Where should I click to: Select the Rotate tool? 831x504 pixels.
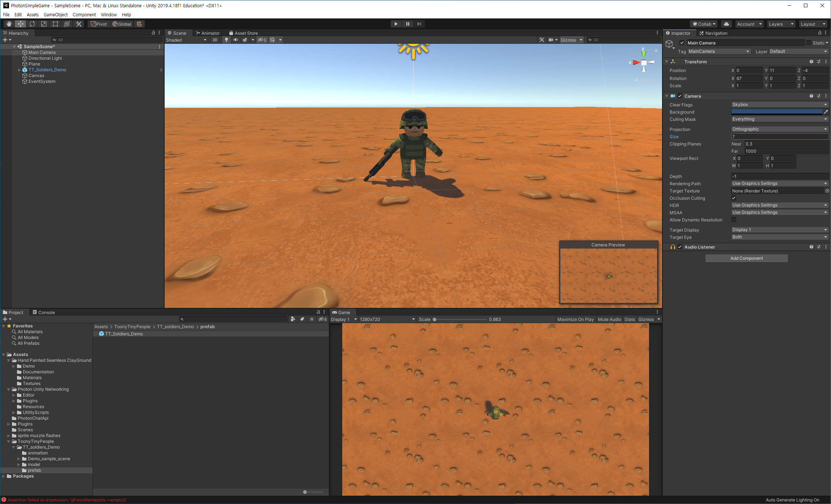click(x=32, y=24)
